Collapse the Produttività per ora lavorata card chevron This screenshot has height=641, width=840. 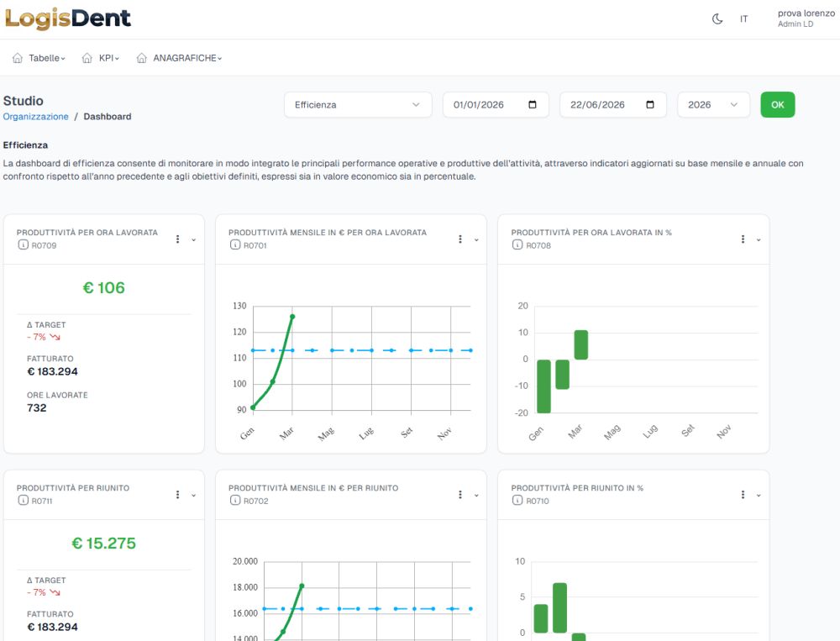pos(194,240)
